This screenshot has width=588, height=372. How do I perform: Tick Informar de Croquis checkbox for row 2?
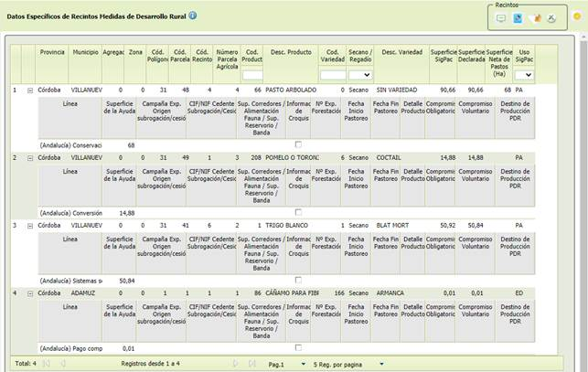click(298, 212)
